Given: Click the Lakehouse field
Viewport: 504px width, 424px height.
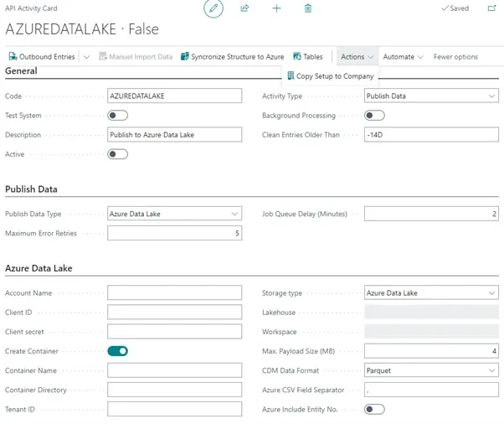Looking at the screenshot, I should 431,312.
